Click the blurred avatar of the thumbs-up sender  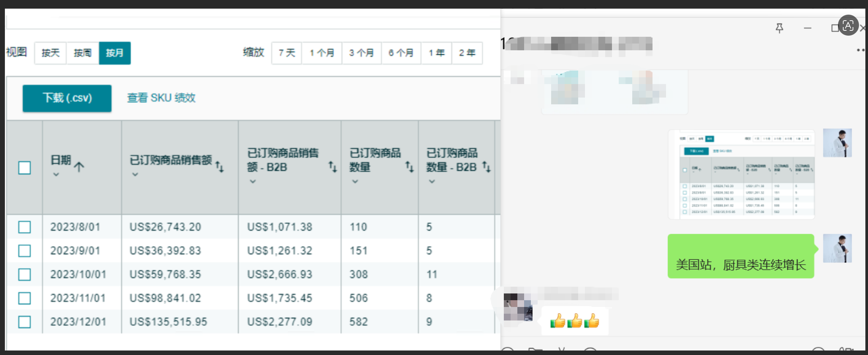coord(518,307)
